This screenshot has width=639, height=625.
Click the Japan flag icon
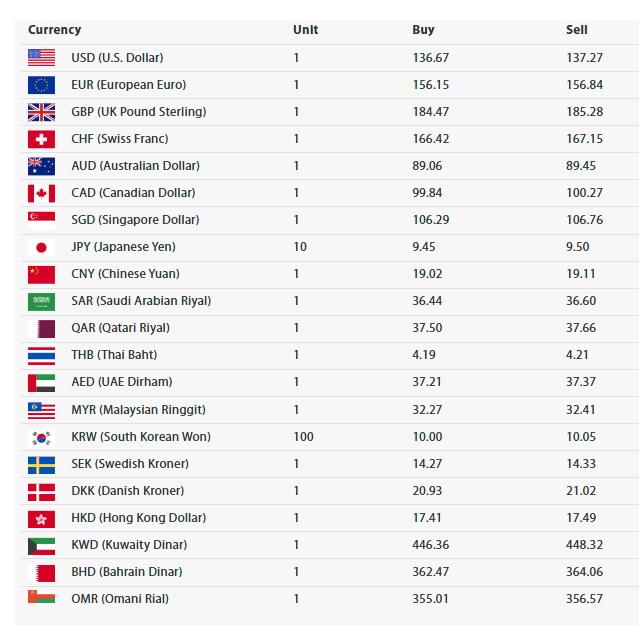tap(41, 247)
